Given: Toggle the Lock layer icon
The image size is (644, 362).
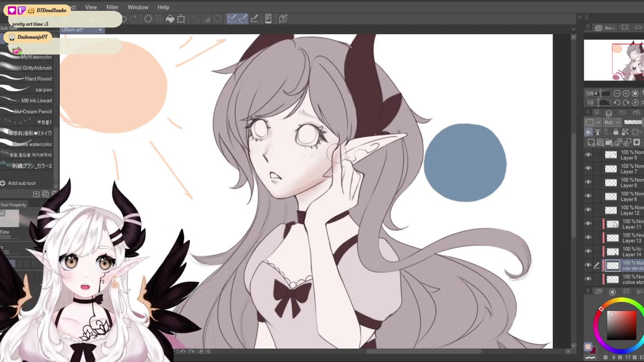Looking at the screenshot, I should click(x=616, y=132).
